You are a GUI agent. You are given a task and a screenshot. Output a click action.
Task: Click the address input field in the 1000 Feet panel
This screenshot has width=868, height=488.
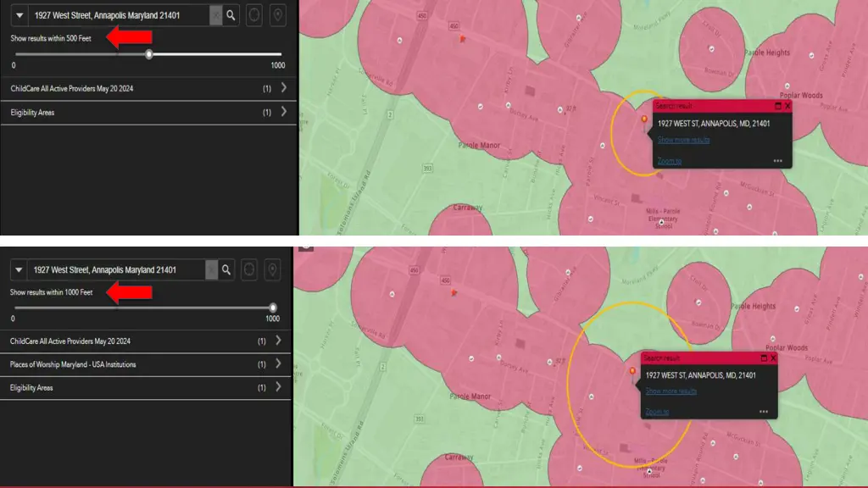coord(116,269)
